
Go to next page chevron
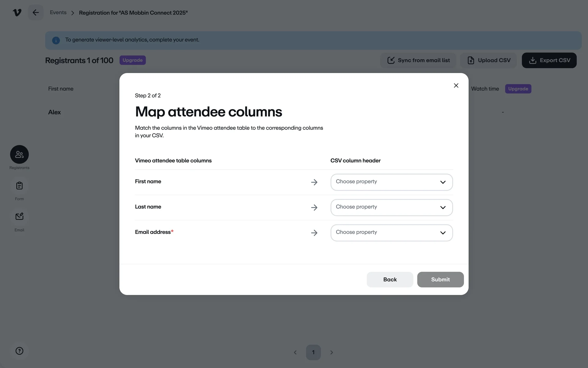tap(331, 353)
